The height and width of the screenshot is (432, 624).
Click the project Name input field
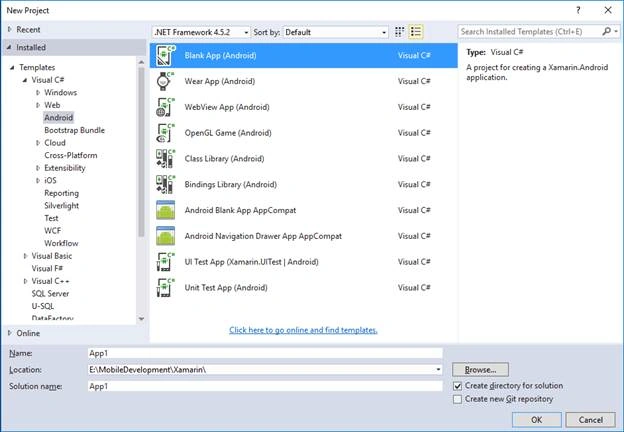(265, 353)
